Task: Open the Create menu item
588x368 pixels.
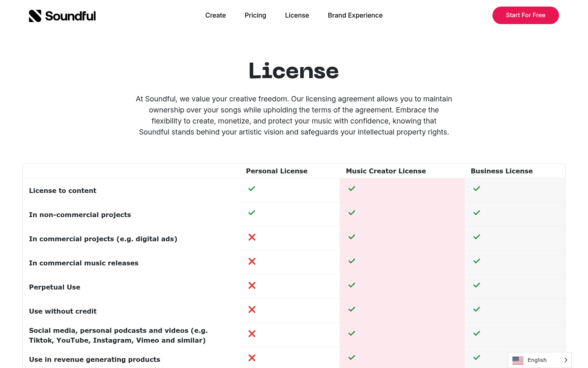Action: pyautogui.click(x=216, y=15)
